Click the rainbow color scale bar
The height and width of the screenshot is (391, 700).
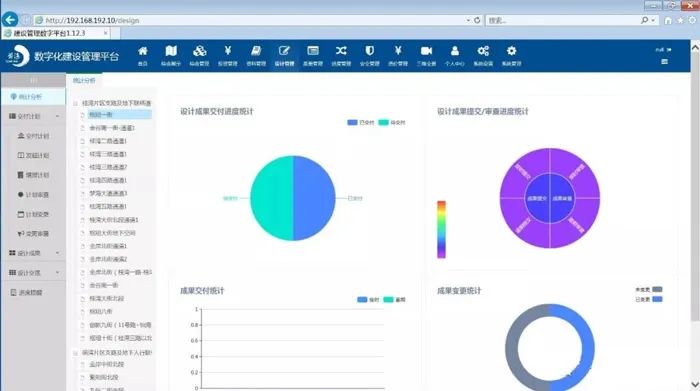(x=441, y=229)
